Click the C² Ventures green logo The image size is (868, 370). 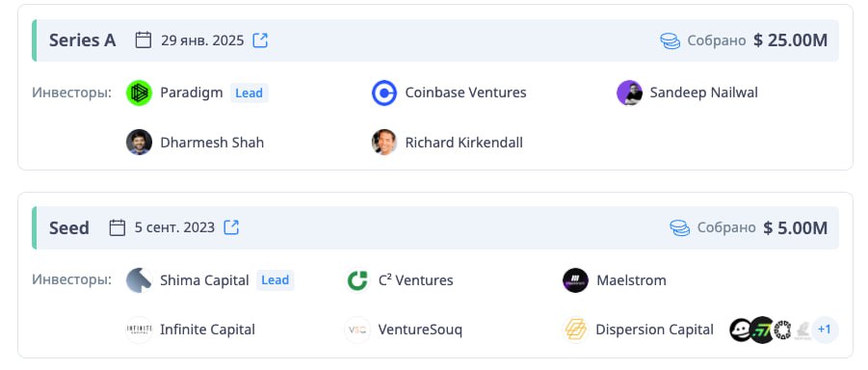click(x=357, y=280)
